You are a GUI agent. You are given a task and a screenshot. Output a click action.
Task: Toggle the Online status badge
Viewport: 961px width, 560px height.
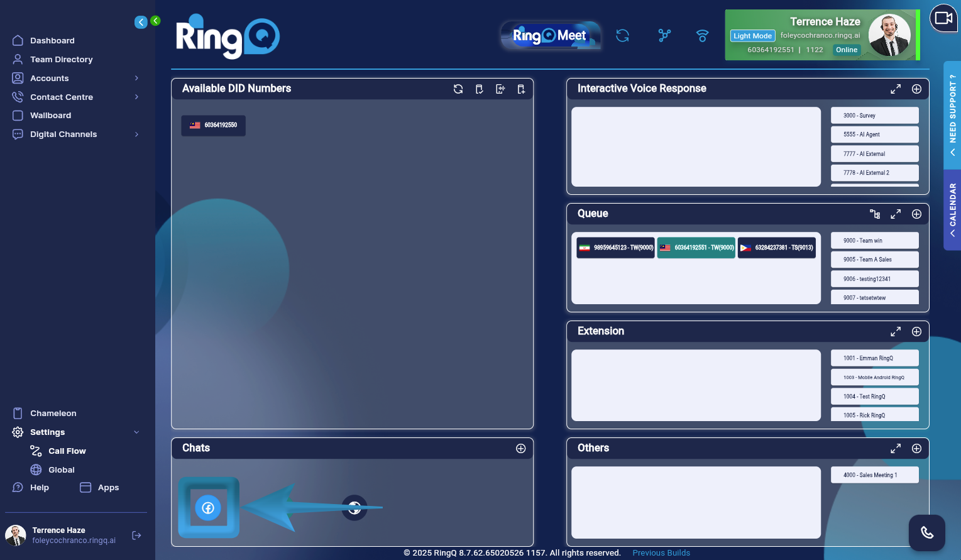[x=846, y=50]
